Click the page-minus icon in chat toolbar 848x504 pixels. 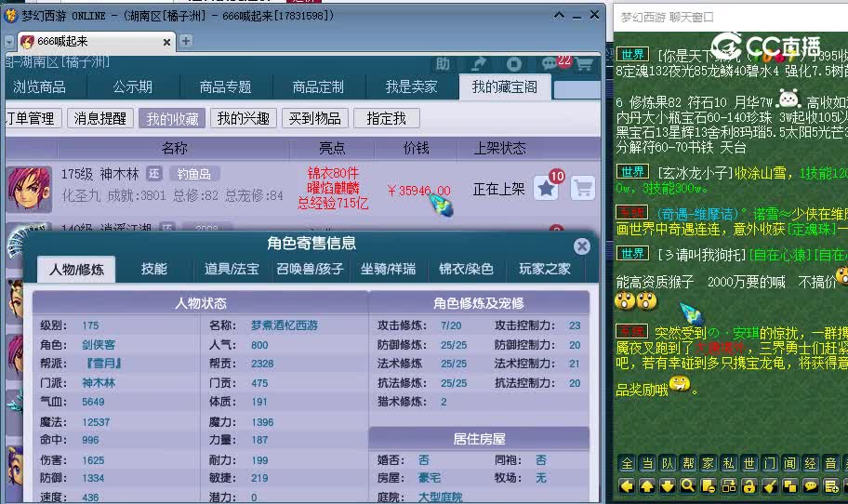[x=709, y=486]
